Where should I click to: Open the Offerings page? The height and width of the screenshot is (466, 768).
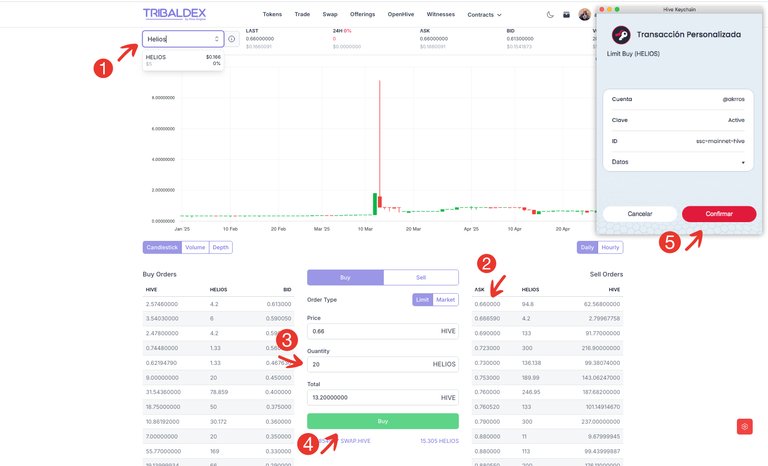362,14
